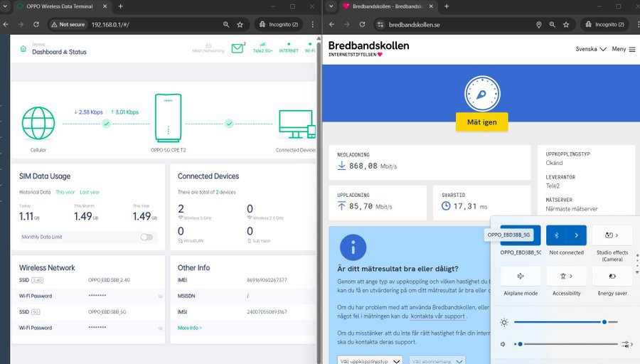Expand Bluetooth device options arrow
Screen dimensions: 640x364
(x=576, y=235)
